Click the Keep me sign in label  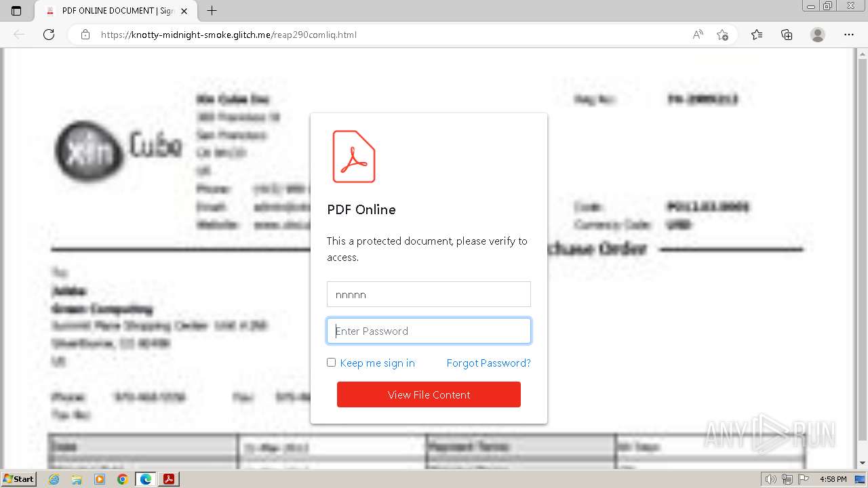(x=377, y=363)
